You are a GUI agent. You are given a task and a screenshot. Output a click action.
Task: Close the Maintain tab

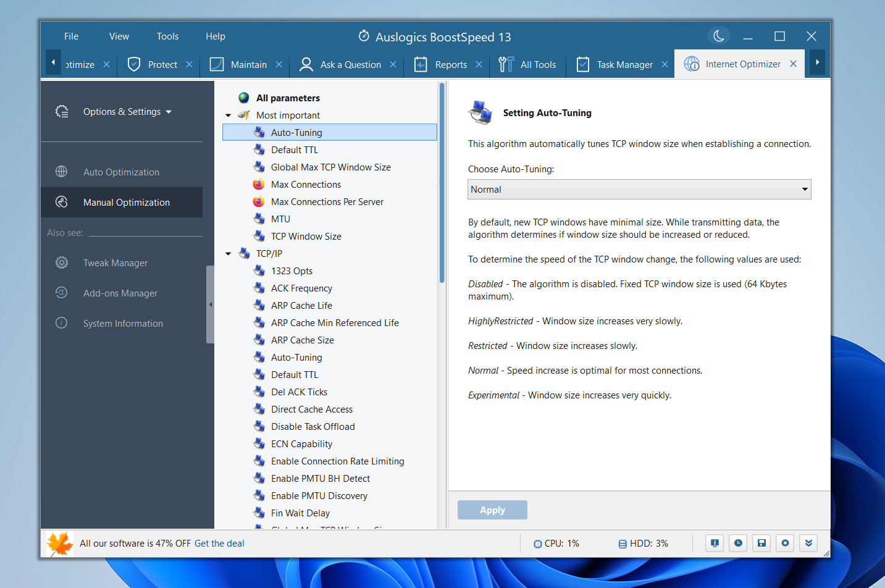(x=279, y=64)
